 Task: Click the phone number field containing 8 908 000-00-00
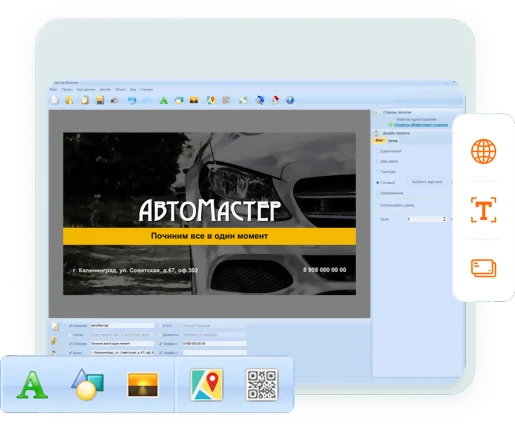click(x=215, y=343)
